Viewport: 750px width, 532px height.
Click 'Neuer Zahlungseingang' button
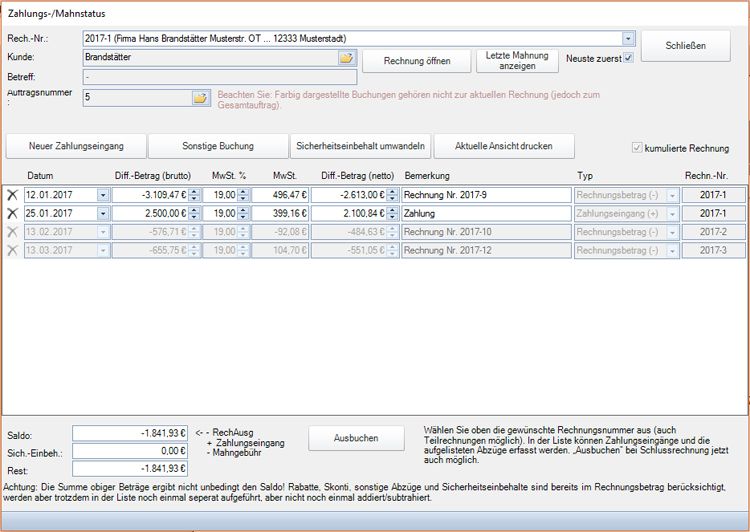(76, 146)
